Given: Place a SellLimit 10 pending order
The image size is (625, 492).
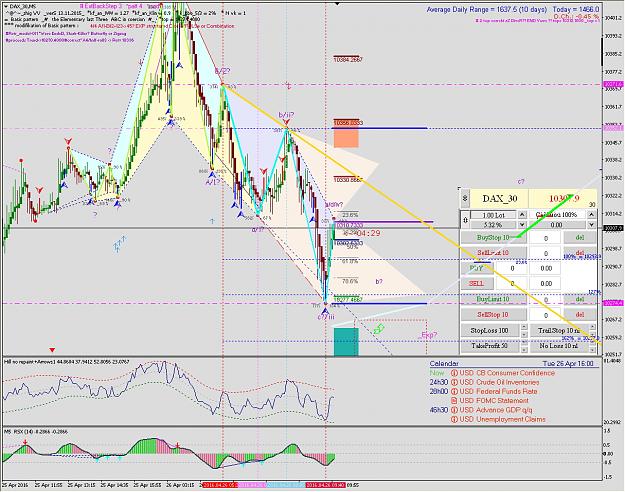Looking at the screenshot, I should pyautogui.click(x=493, y=253).
